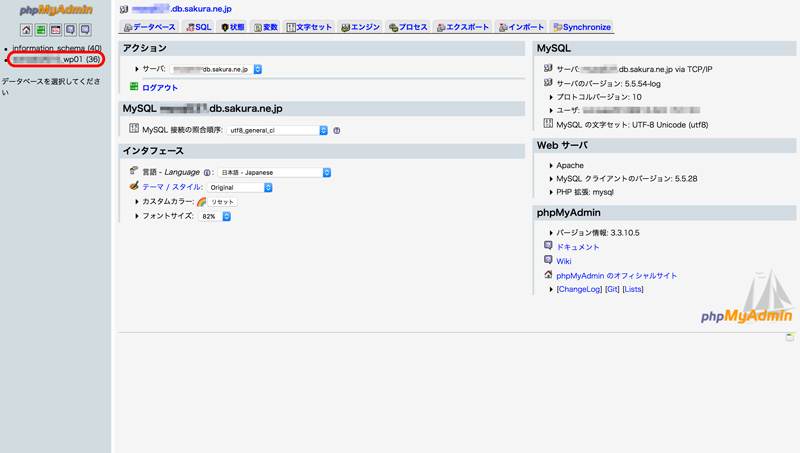Click the small window icon under the sailboat logo
Image resolution: width=800 pixels, height=453 pixels.
point(790,337)
